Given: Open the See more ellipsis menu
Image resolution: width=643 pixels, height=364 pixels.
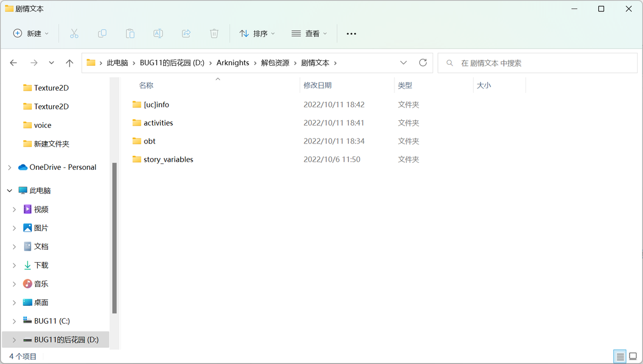Looking at the screenshot, I should tap(351, 33).
